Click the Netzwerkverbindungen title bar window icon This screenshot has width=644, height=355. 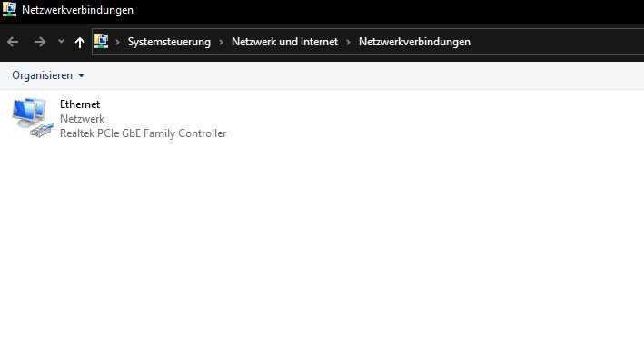point(9,9)
